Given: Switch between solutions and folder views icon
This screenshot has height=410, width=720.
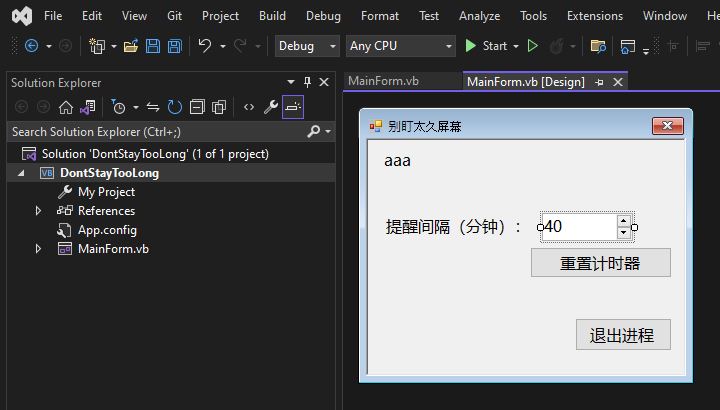Looking at the screenshot, I should 88,107.
